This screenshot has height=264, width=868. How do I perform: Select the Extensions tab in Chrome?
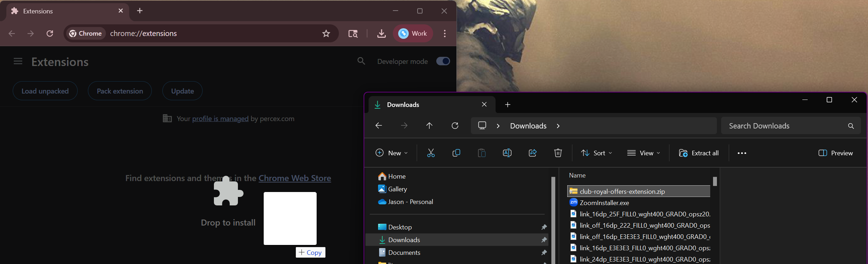click(x=68, y=11)
